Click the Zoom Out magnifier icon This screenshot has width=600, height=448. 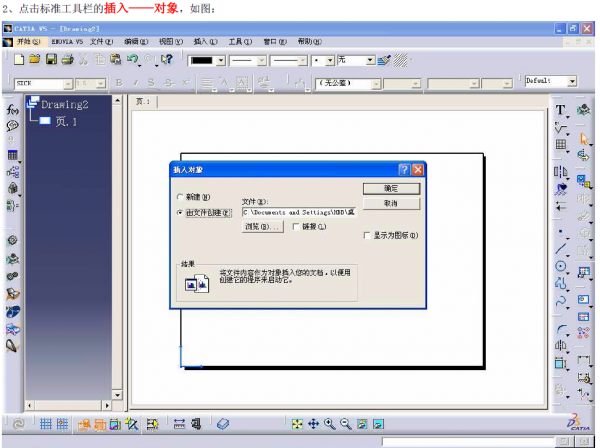[x=346, y=424]
